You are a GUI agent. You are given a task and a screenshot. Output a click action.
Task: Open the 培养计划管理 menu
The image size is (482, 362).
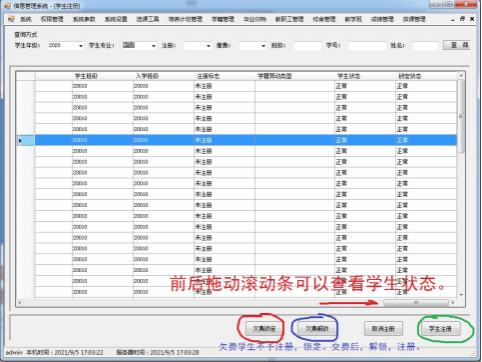[185, 19]
